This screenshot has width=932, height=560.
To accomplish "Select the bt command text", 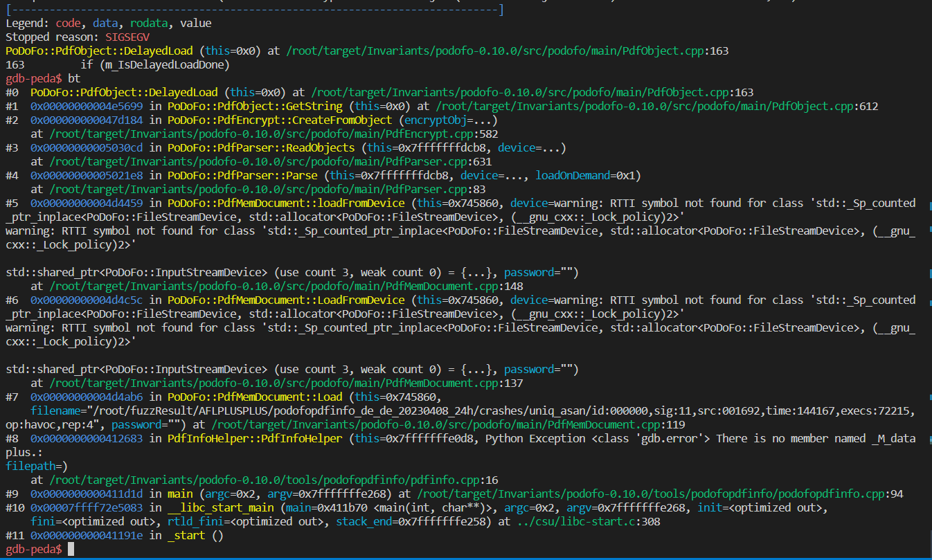I will [x=74, y=78].
